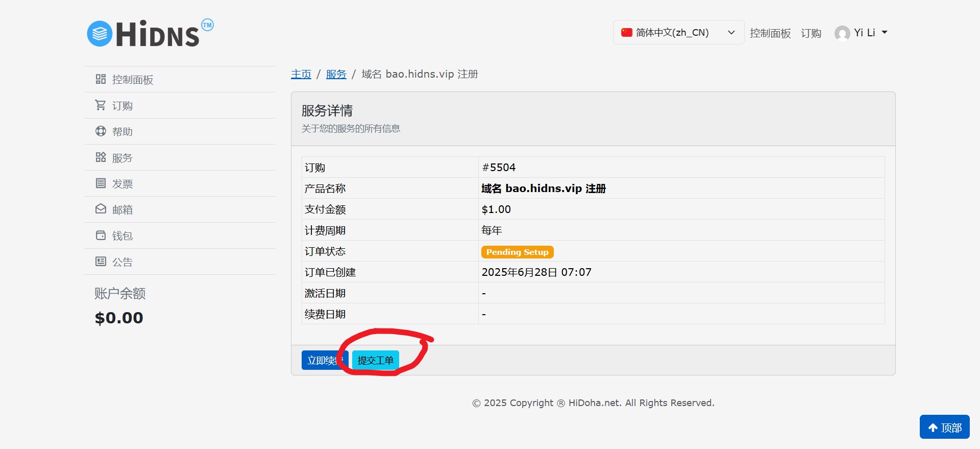Open 发票 in the sidebar menu
The height and width of the screenshot is (449, 980).
coord(180,183)
